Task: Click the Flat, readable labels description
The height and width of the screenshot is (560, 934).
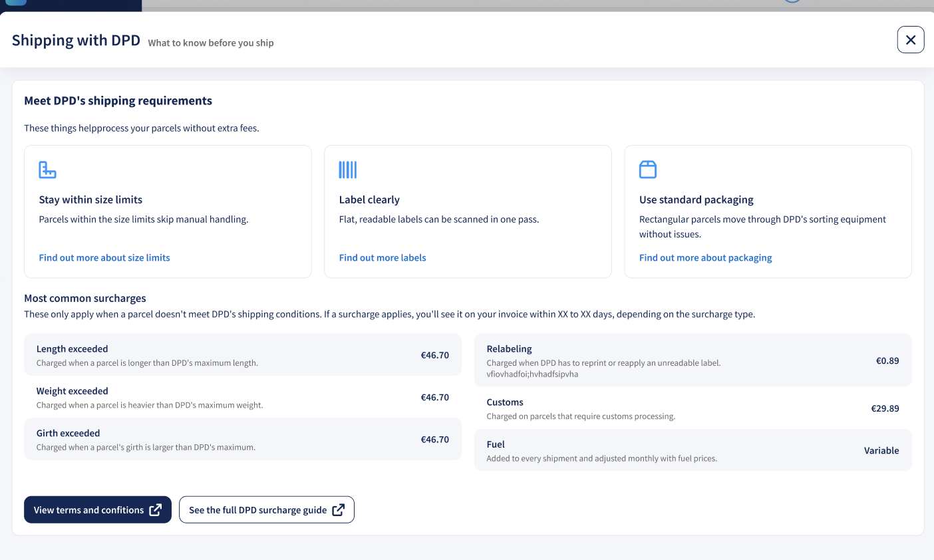Action: click(439, 219)
